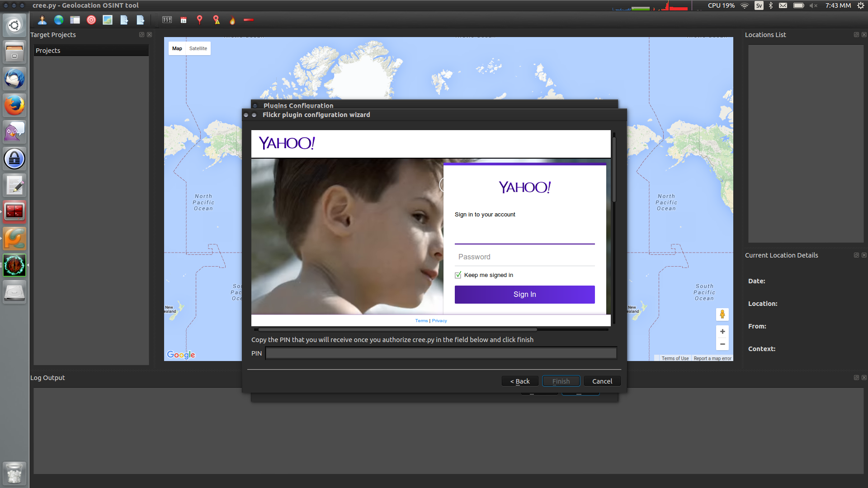
Task: Click the first document-arrow export icon
Action: [124, 20]
